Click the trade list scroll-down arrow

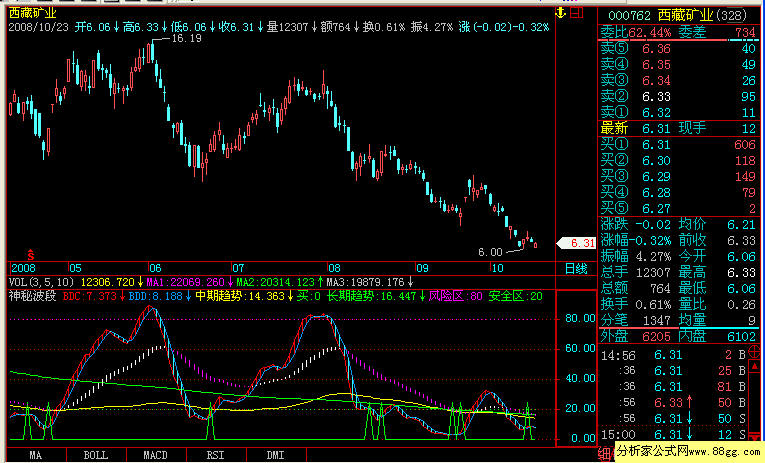pos(754,436)
